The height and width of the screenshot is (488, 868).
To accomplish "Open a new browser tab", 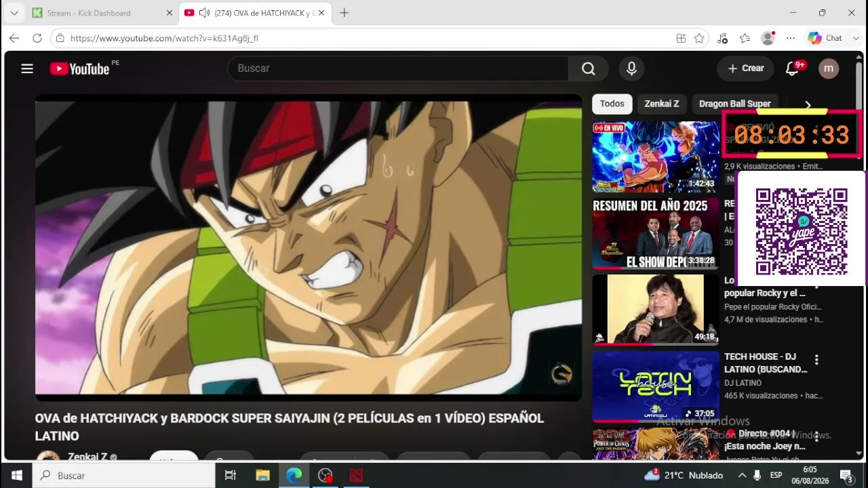I will [x=344, y=13].
